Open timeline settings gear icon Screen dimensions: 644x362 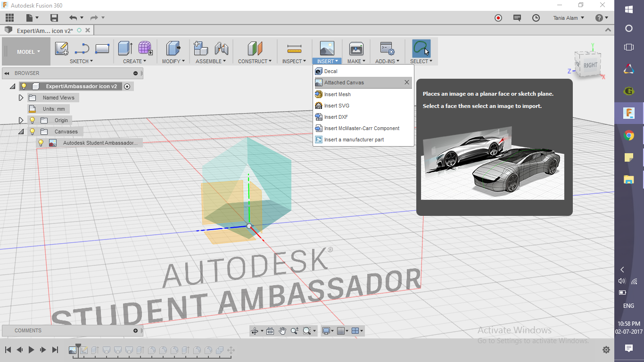[x=606, y=350]
